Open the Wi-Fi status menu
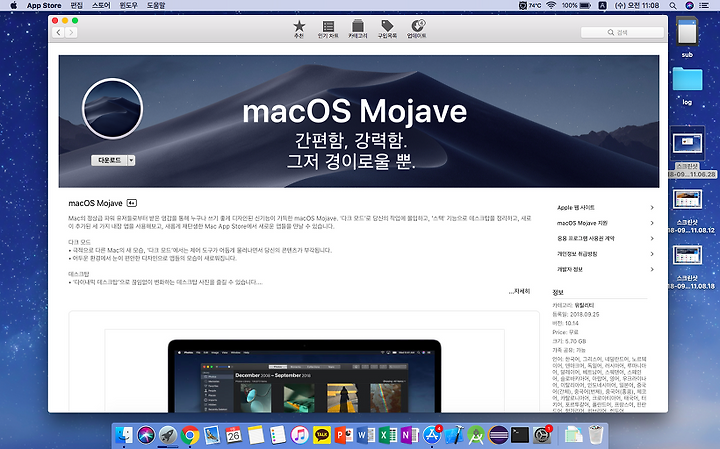This screenshot has width=720, height=449. tap(551, 6)
